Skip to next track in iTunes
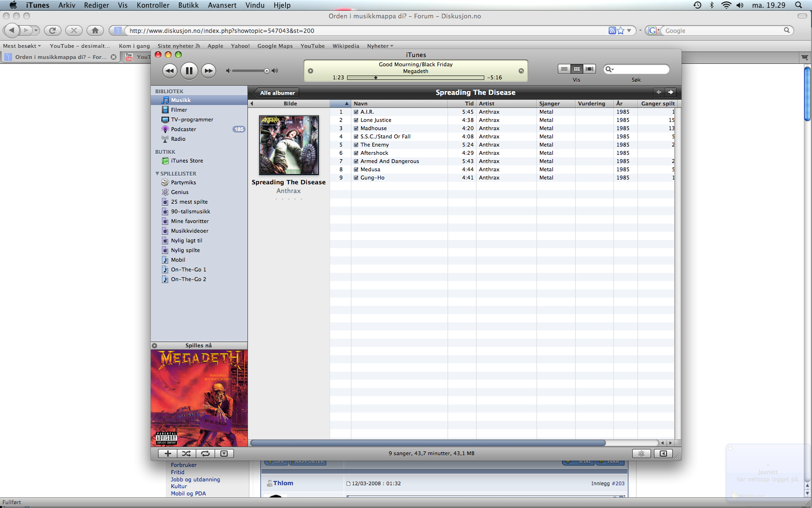812x508 pixels. tap(208, 71)
